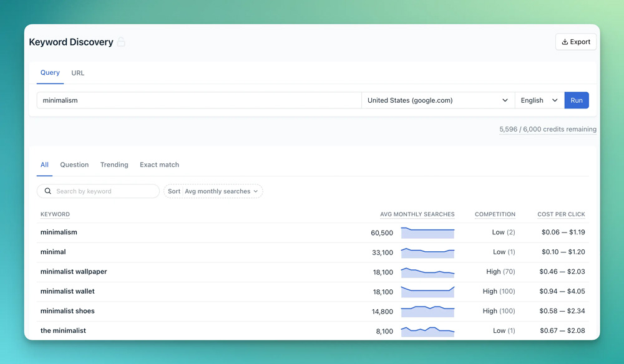Click the minimalist shoes trend sparkline

[427, 311]
